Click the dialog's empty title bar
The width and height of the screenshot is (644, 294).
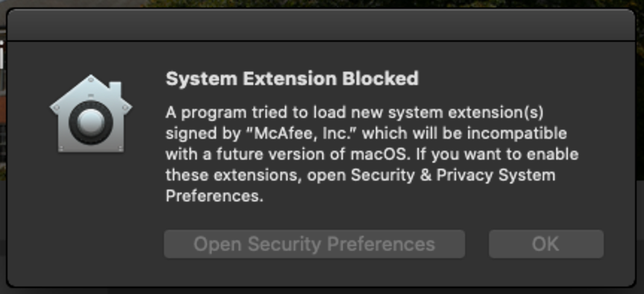pyautogui.click(x=321, y=25)
